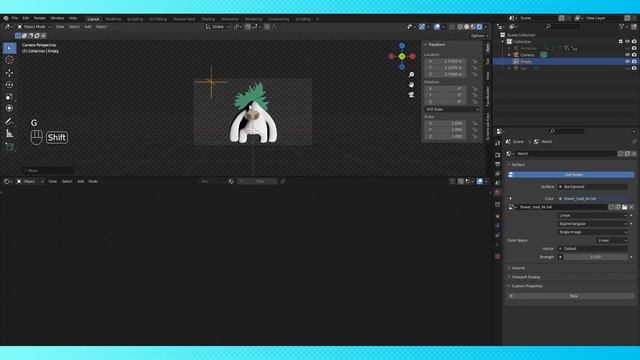Viewport: 640px width, 360px height.
Task: Click the outliner filter funnel icon
Action: (622, 27)
